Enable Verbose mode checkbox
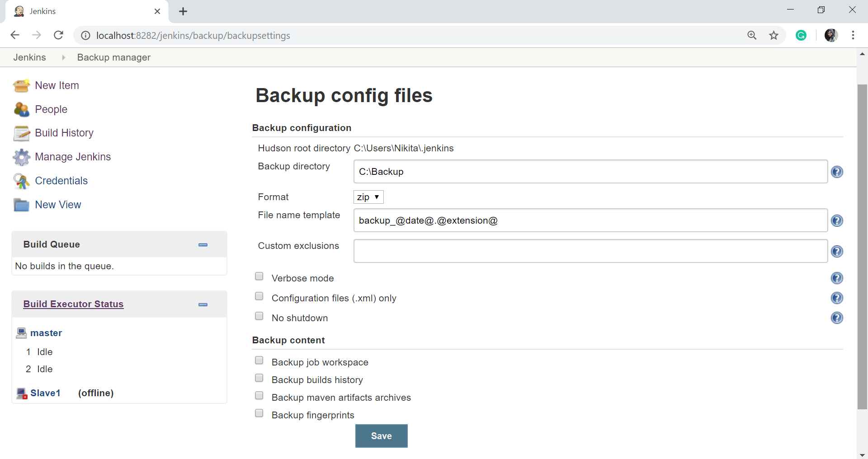Screen dimensions: 868x459 [x=259, y=276]
